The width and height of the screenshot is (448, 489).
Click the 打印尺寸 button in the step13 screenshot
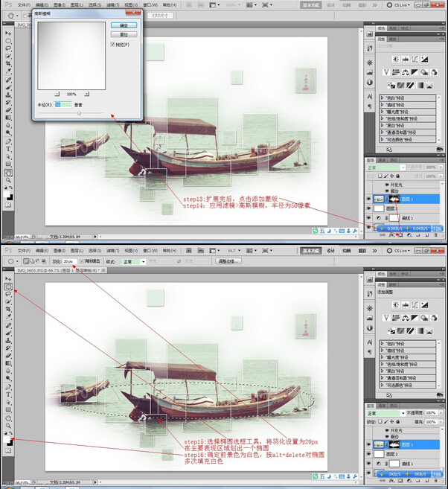[x=160, y=16]
